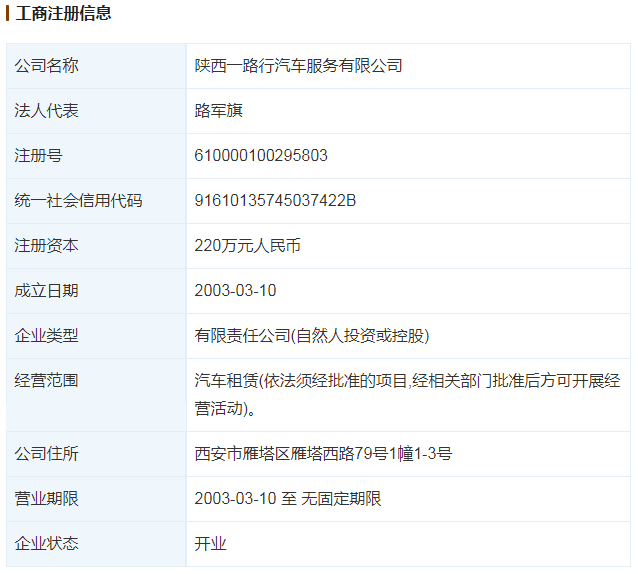Click the 经营范围 label cell
The width and height of the screenshot is (638, 574).
pyautogui.click(x=46, y=381)
